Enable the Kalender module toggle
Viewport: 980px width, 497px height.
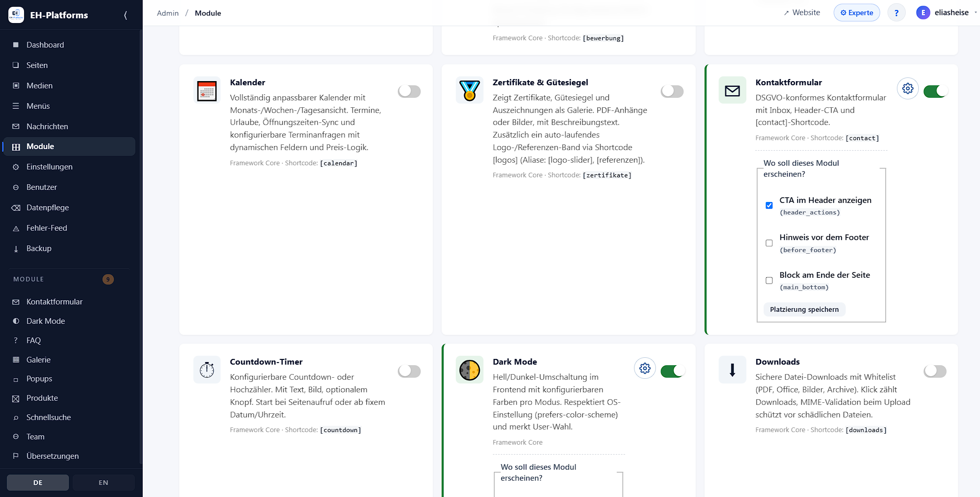coord(409,92)
